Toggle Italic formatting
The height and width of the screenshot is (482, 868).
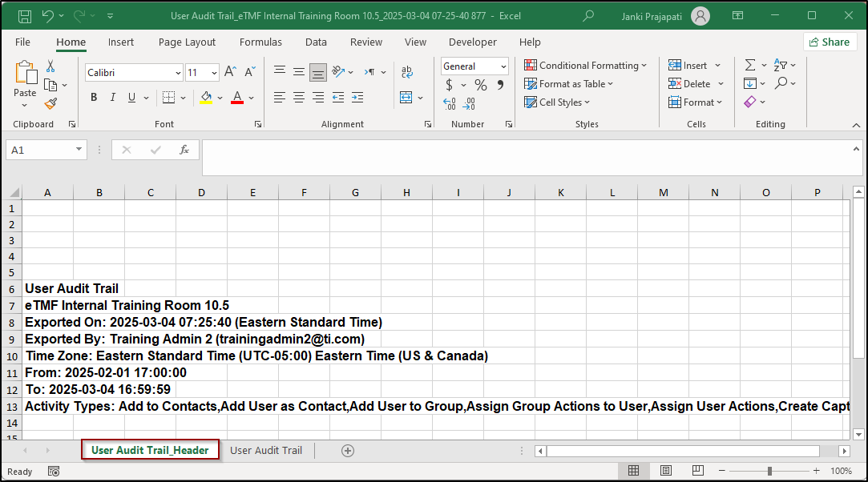[x=113, y=98]
